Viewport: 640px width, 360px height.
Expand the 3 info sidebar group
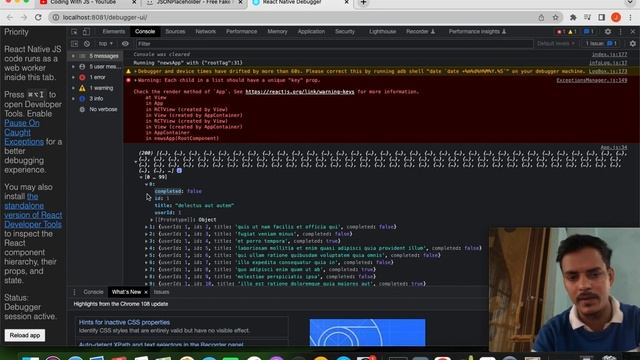coord(73,98)
